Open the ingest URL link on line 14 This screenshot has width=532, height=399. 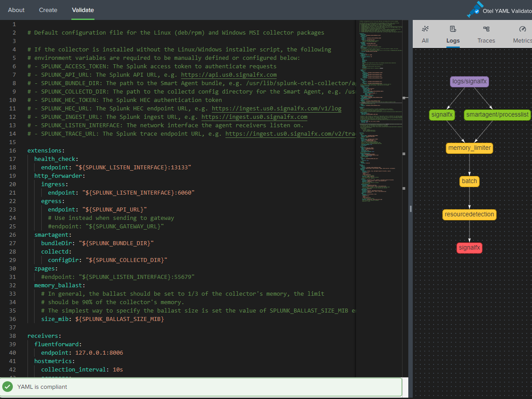pos(290,134)
